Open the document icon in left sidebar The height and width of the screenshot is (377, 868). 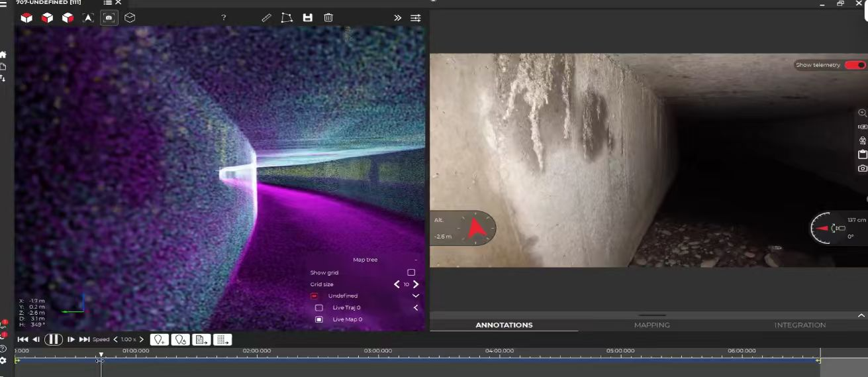pyautogui.click(x=3, y=67)
